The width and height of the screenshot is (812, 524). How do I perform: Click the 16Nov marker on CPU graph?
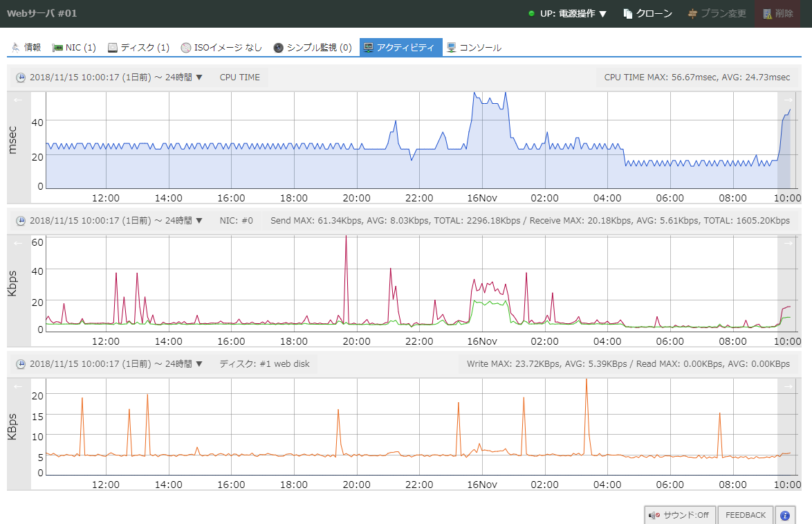482,198
